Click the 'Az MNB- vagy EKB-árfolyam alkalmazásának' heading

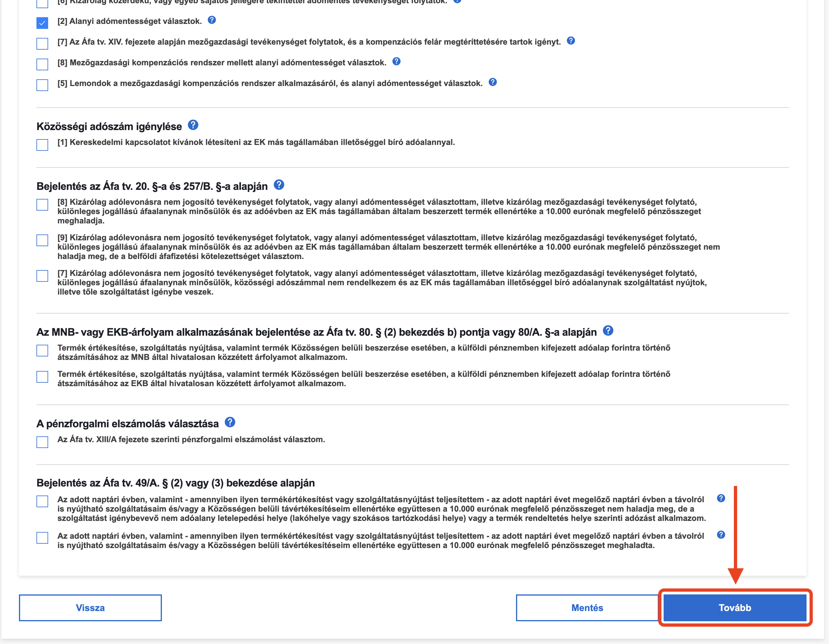coord(316,332)
